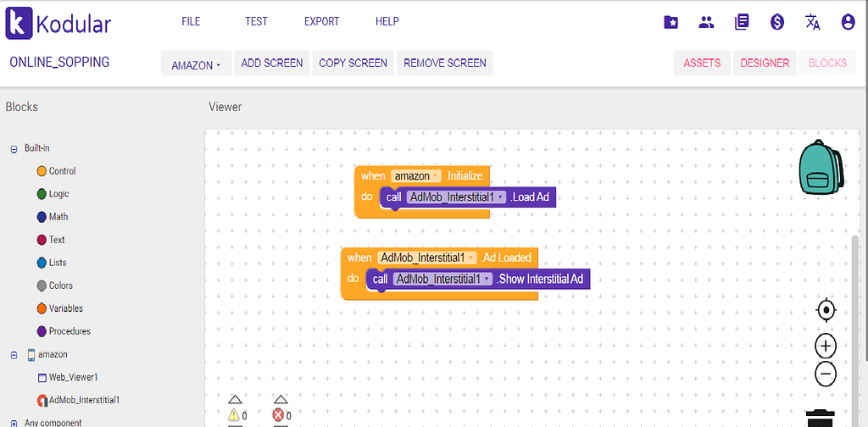Viewport: 868px width, 427px height.
Task: Open the HELP menu
Action: 387,21
